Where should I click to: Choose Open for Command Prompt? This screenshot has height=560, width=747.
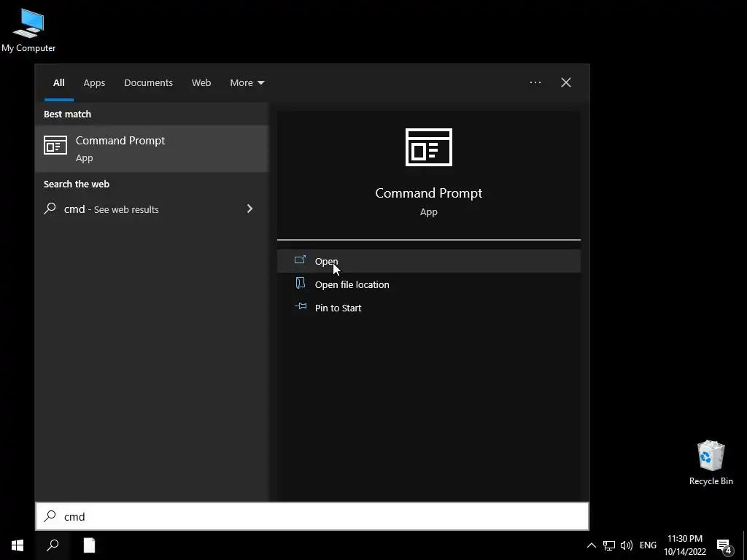429,261
